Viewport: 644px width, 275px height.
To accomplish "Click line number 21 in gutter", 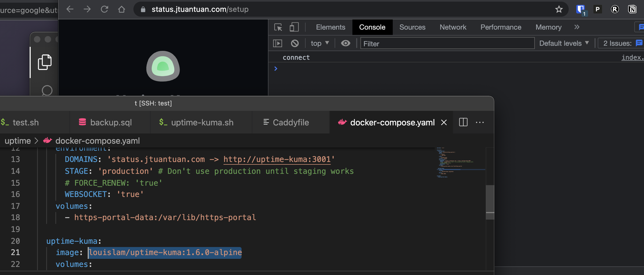I will 15,252.
